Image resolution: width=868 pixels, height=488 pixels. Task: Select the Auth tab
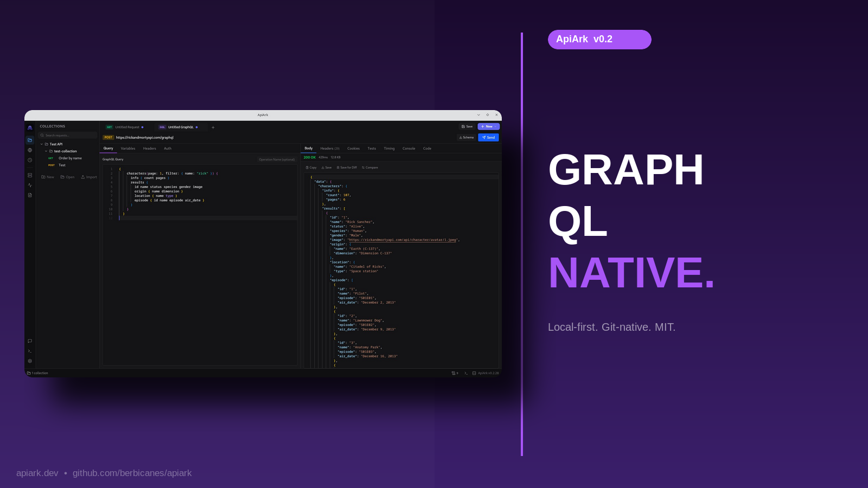[168, 149]
